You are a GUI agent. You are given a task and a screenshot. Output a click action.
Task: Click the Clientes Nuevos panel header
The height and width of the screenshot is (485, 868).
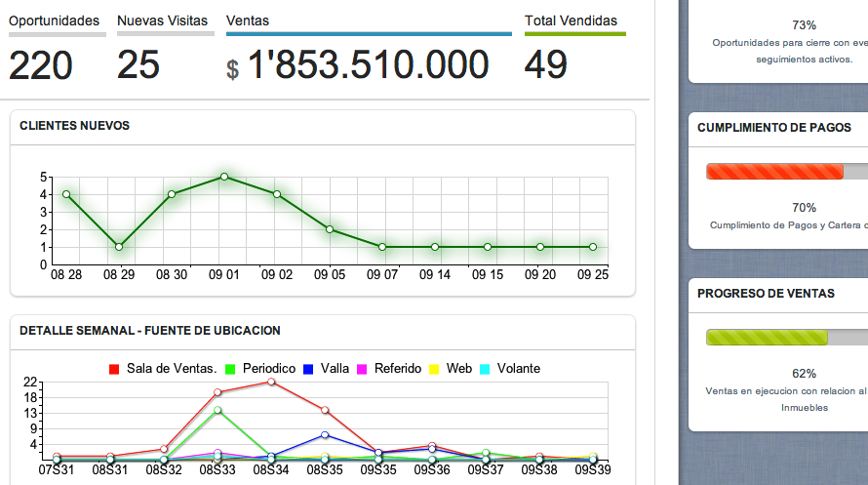[x=75, y=126]
